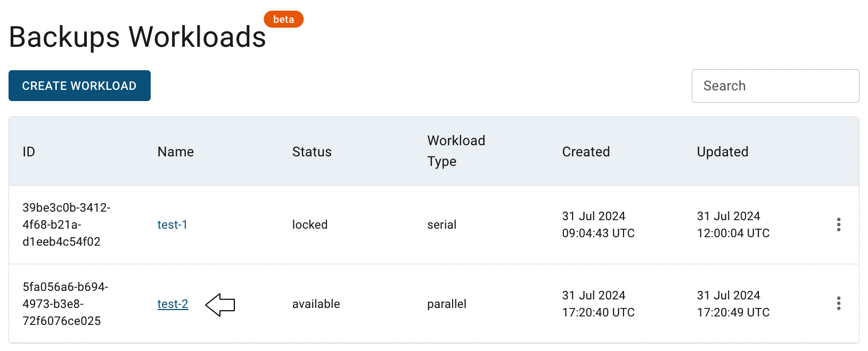Click the available status of test-2

coord(316,304)
